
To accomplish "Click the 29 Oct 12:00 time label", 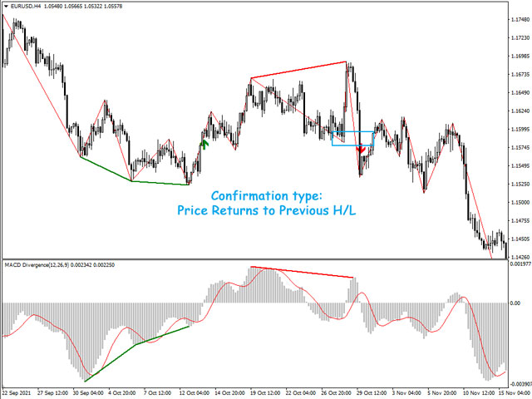I will click(372, 393).
